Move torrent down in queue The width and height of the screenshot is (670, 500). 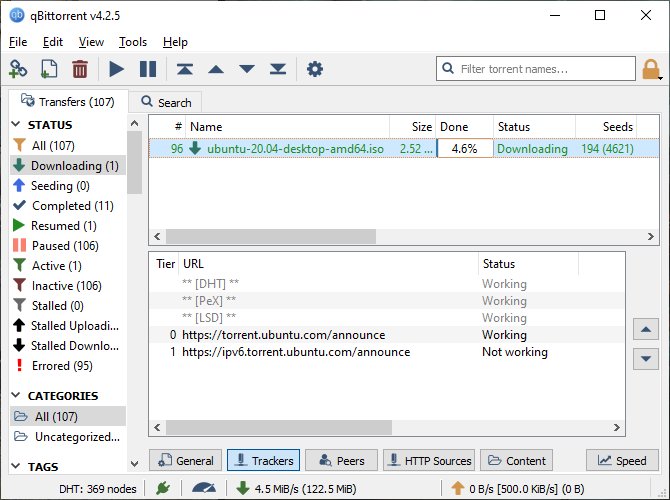click(x=247, y=69)
